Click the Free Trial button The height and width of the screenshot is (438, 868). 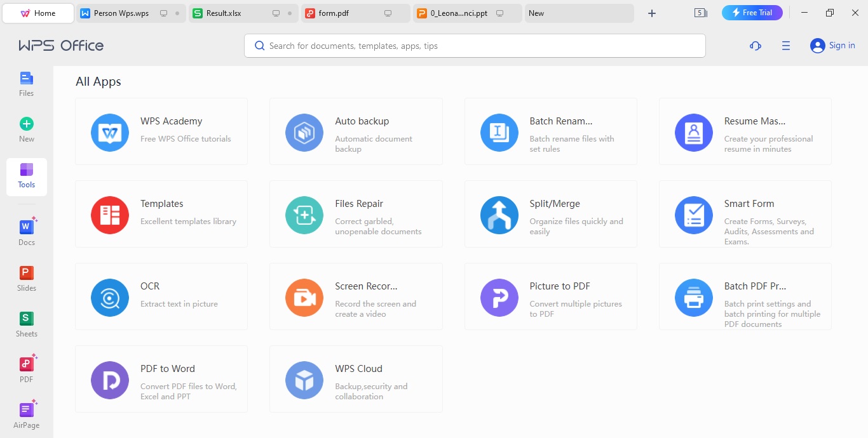752,12
